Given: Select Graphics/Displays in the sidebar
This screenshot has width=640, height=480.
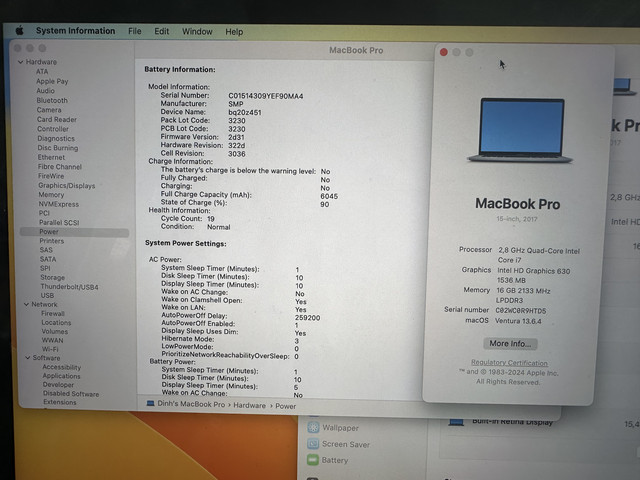Looking at the screenshot, I should (x=67, y=185).
